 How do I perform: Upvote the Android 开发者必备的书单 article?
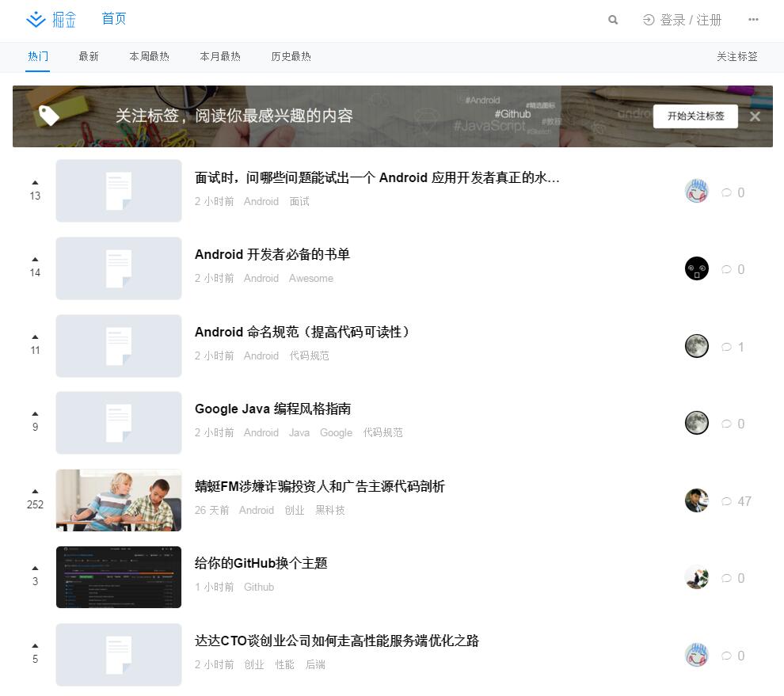click(35, 260)
